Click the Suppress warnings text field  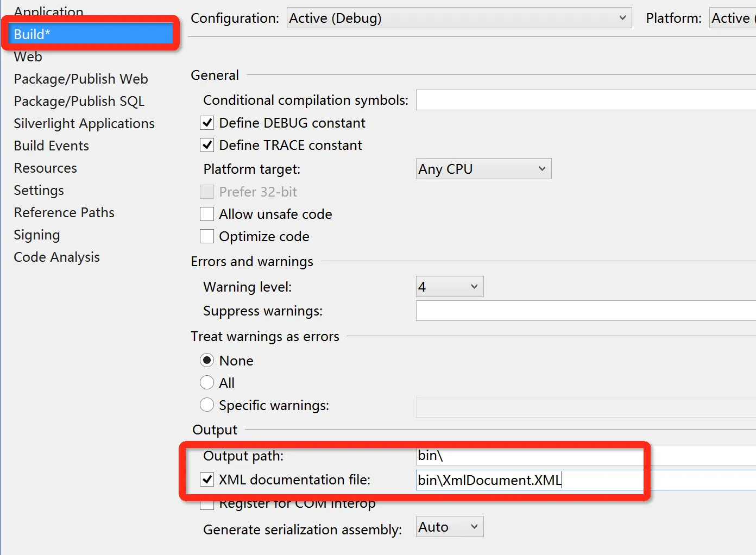(585, 311)
